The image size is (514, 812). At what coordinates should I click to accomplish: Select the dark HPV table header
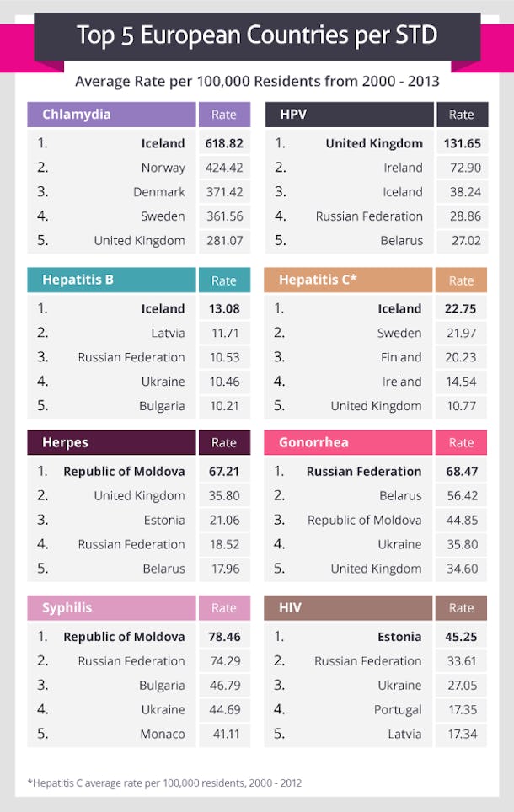[x=348, y=115]
